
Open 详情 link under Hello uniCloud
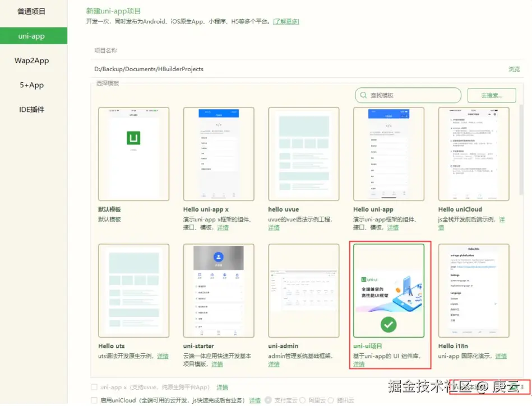(502, 220)
